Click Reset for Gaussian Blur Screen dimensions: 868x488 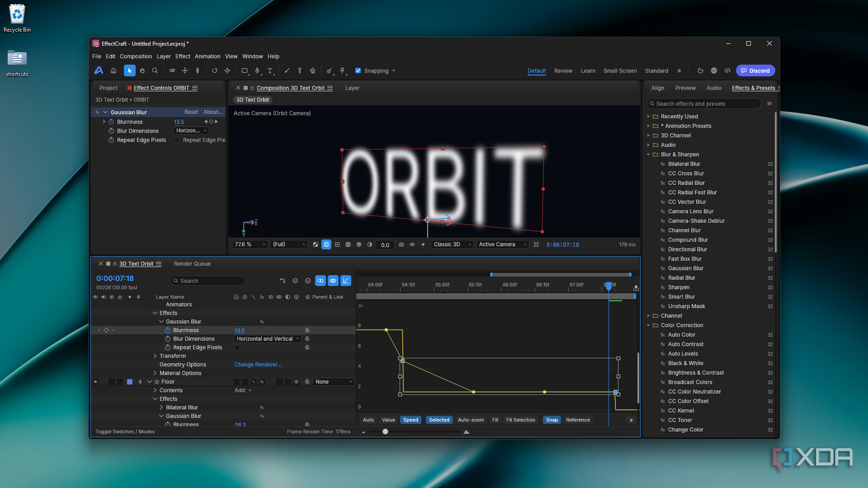(191, 112)
